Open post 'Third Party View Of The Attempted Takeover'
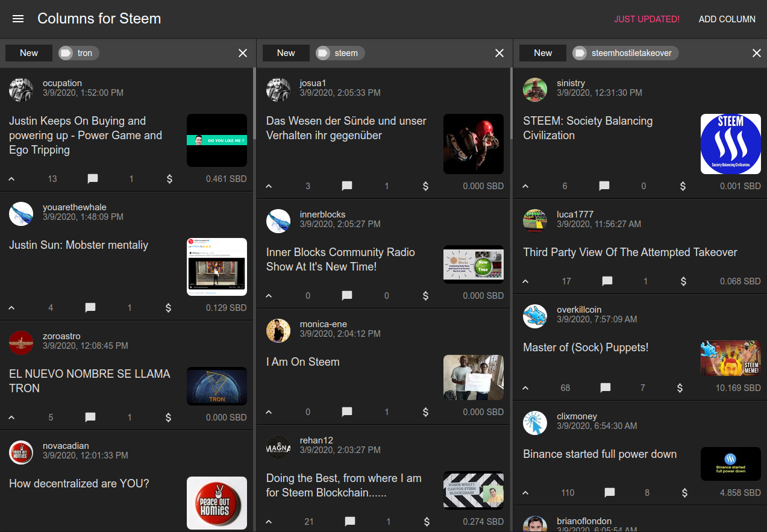The image size is (767, 532). (630, 252)
